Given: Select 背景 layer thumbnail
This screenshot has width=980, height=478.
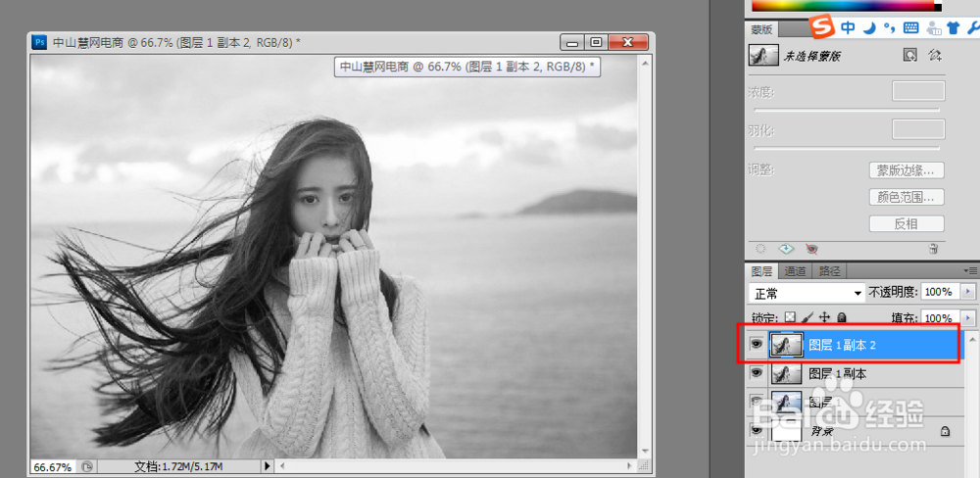Looking at the screenshot, I should (x=786, y=431).
